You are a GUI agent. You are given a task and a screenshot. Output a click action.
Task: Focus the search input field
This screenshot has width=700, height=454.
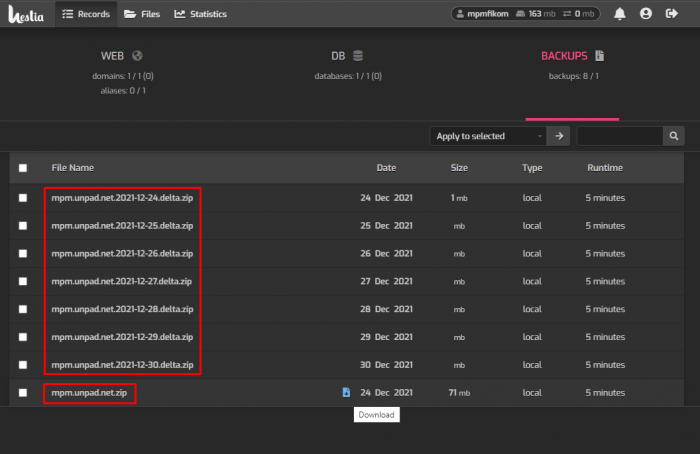620,136
